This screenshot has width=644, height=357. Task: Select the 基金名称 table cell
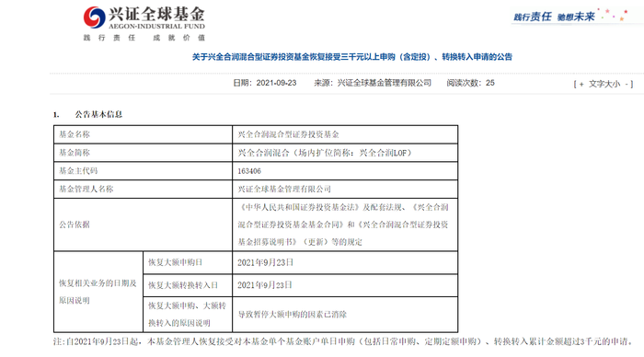coord(143,134)
